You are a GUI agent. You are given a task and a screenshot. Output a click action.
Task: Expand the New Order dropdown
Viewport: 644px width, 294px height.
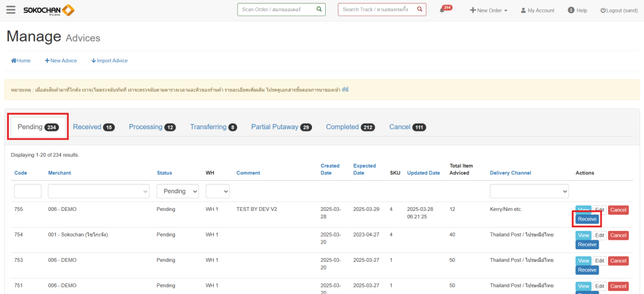coord(489,10)
